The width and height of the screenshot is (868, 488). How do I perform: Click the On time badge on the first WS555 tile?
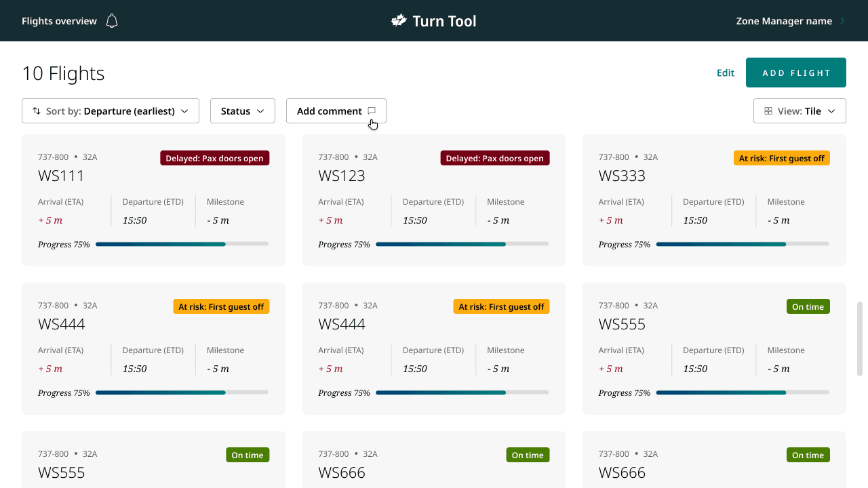coord(808,306)
